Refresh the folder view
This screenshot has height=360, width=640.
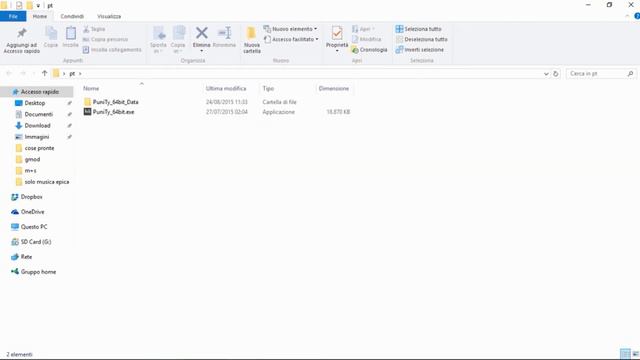click(x=556, y=74)
